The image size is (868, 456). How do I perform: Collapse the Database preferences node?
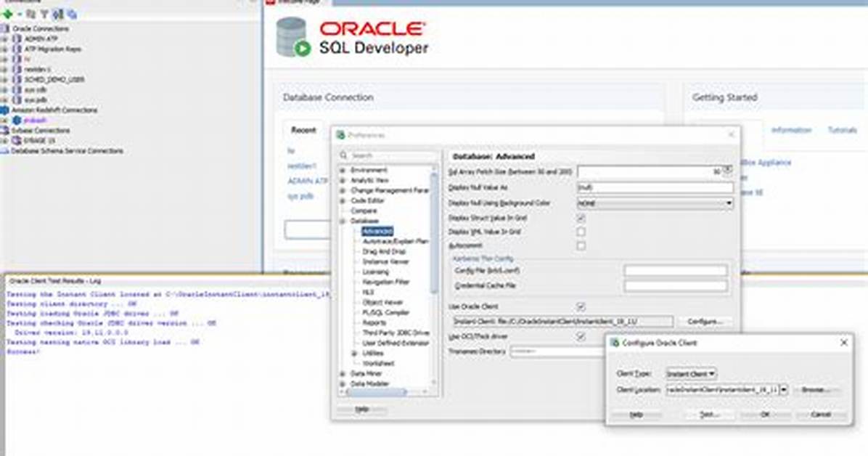[x=343, y=221]
